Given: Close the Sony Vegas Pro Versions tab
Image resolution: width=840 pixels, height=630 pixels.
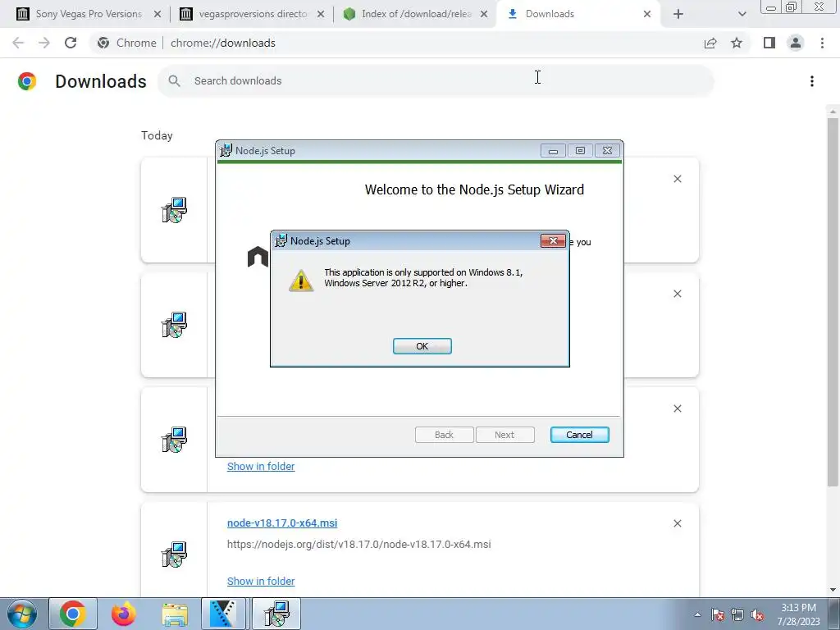Looking at the screenshot, I should 157,15.
